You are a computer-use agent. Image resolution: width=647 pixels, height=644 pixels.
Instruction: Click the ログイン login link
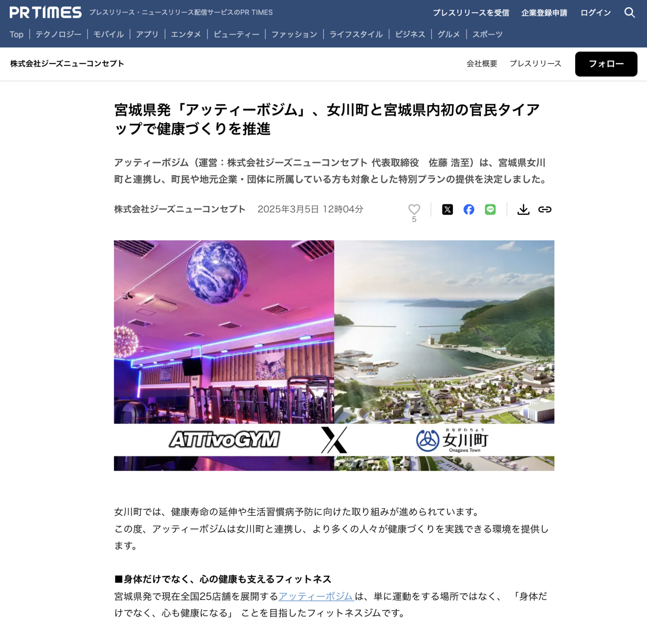[x=595, y=13]
